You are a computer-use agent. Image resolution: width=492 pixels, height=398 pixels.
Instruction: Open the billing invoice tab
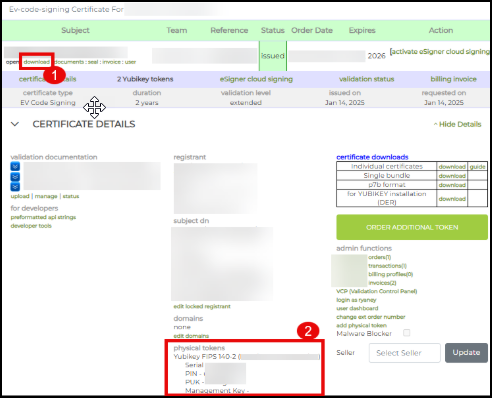[453, 79]
